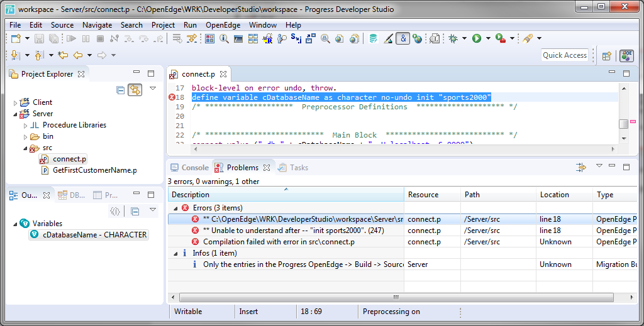The width and height of the screenshot is (644, 326).
Task: Collapse the Errors (3 items) group
Action: (176, 209)
